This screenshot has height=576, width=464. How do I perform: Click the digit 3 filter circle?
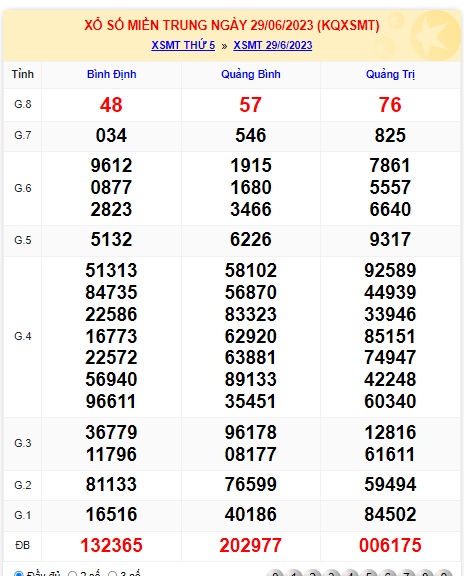point(331,573)
